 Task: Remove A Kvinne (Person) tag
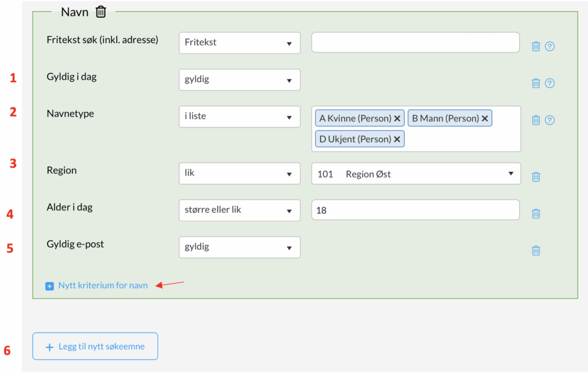(397, 118)
